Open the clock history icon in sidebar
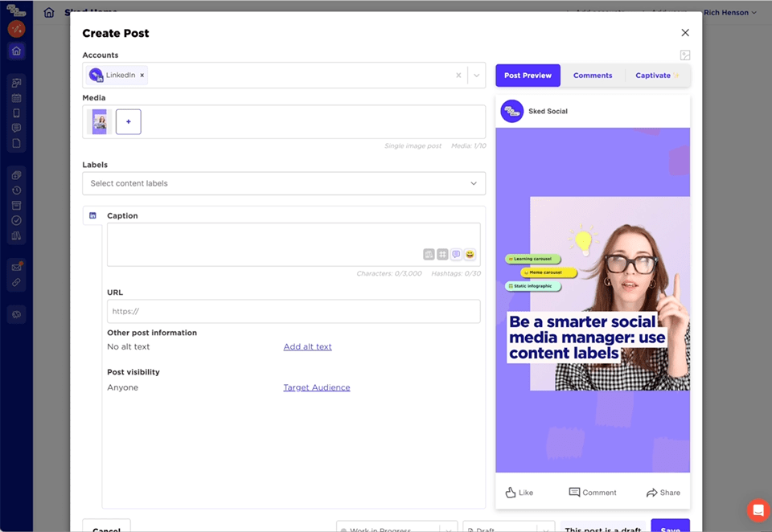 (x=16, y=190)
